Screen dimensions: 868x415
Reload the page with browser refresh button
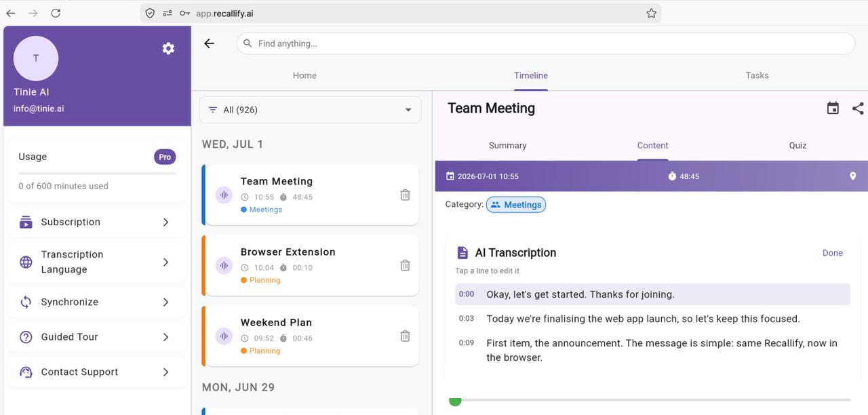click(56, 13)
